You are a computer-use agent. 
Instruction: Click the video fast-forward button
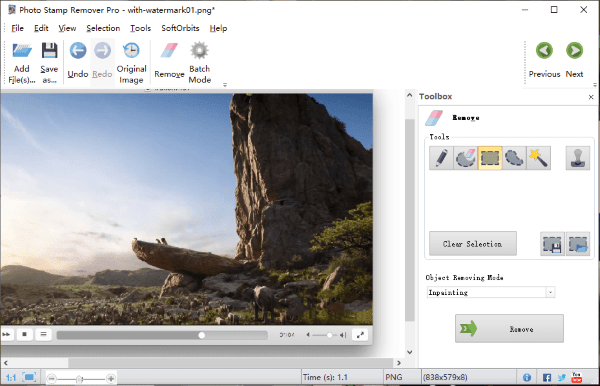7,334
